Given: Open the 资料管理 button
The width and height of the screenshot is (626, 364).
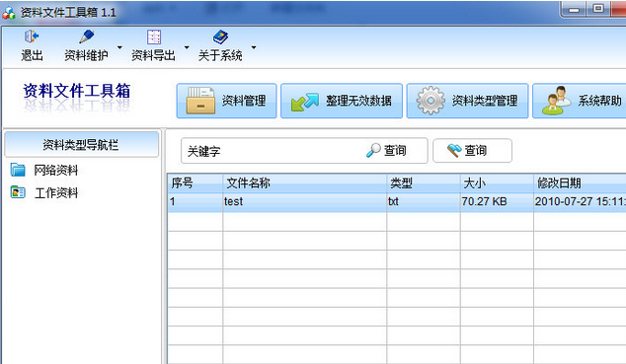Looking at the screenshot, I should point(226,101).
